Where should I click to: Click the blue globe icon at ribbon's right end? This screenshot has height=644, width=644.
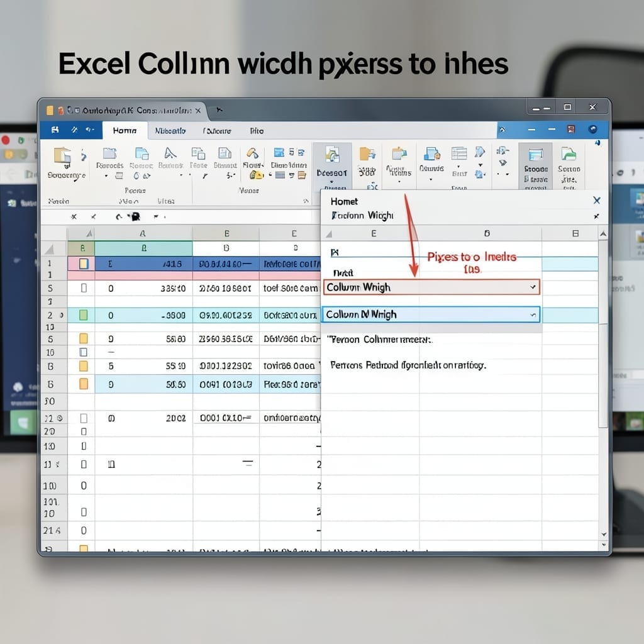(592, 130)
